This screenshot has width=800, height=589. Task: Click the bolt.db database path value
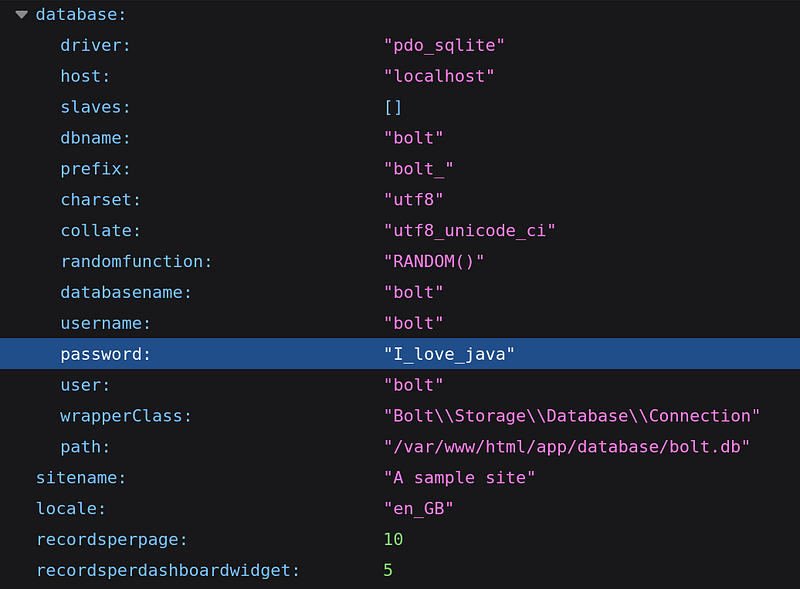tap(567, 447)
